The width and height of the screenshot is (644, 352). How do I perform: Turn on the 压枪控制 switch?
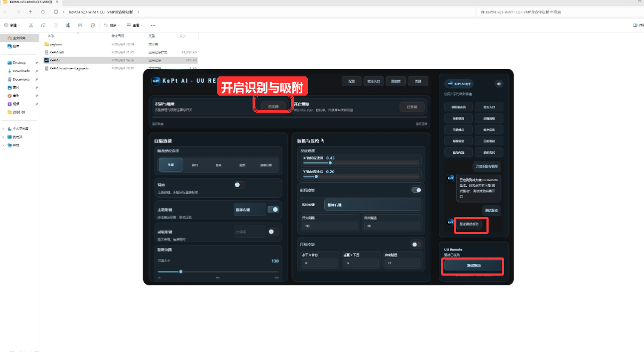415,244
